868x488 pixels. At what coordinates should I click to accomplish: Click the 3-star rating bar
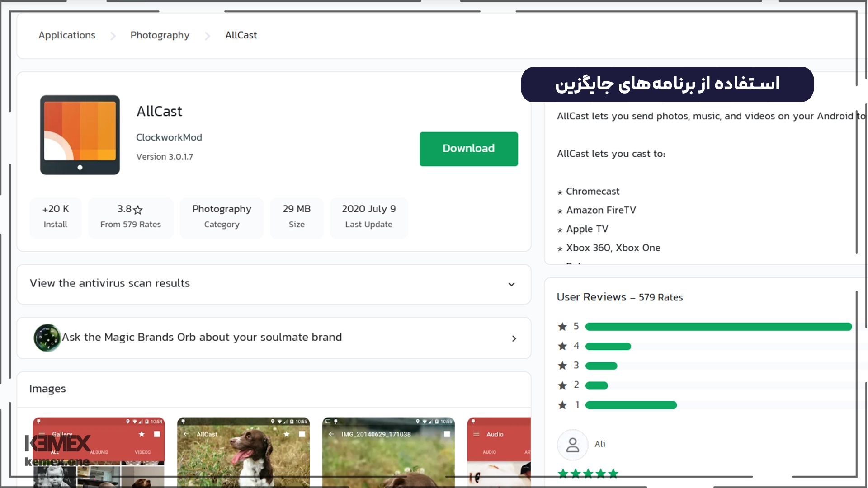click(601, 366)
